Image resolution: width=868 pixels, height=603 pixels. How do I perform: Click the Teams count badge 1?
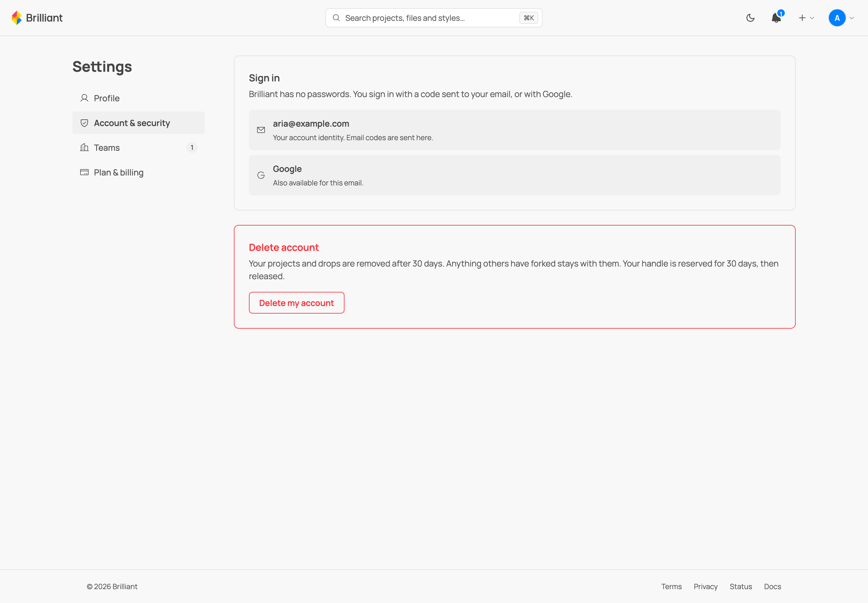[x=192, y=147]
